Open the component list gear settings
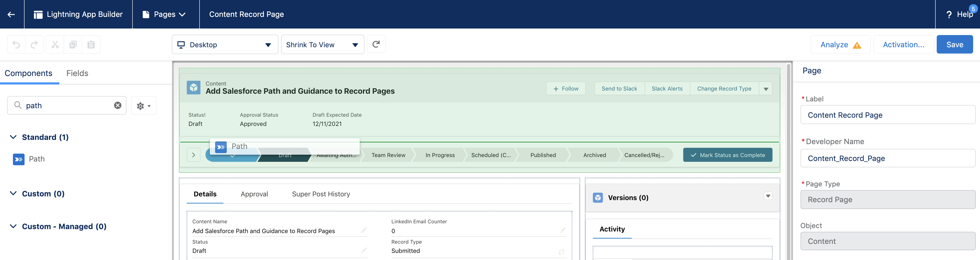This screenshot has width=980, height=260. tap(143, 106)
